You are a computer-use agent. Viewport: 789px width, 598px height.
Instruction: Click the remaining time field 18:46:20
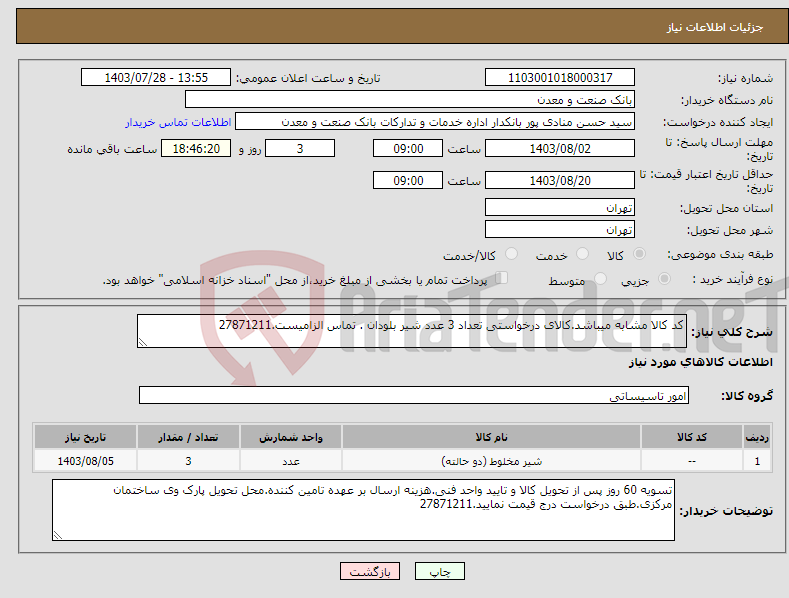[196, 148]
